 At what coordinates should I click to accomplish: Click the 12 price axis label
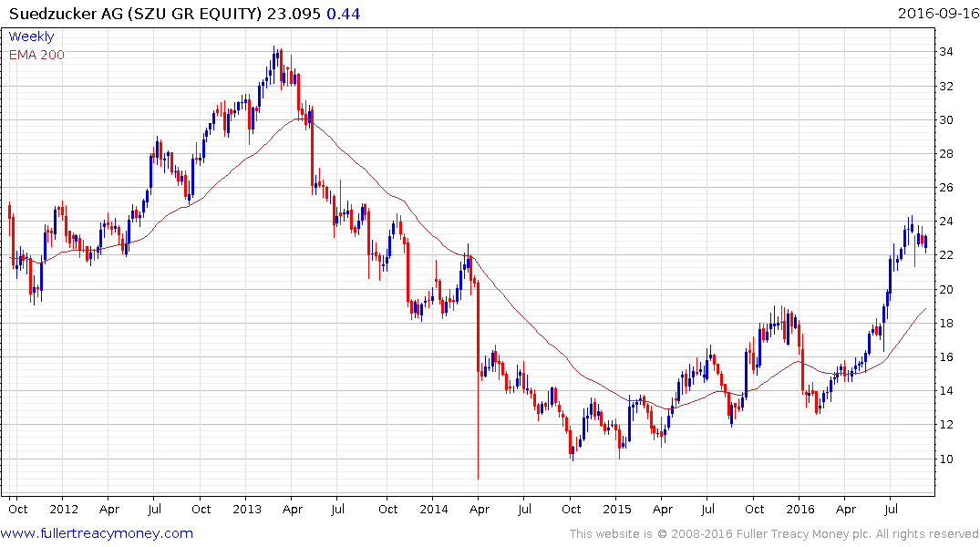coord(945,425)
